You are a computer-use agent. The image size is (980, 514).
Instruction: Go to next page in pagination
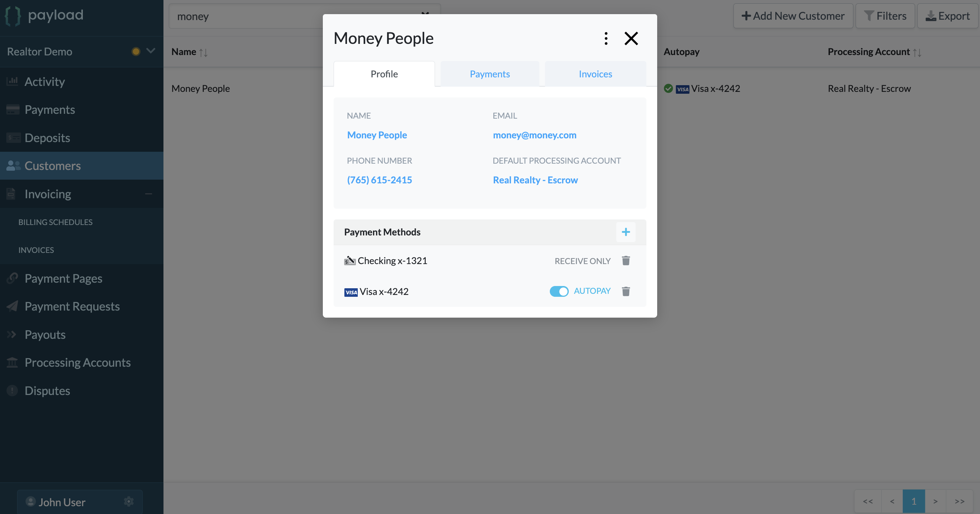coord(935,501)
